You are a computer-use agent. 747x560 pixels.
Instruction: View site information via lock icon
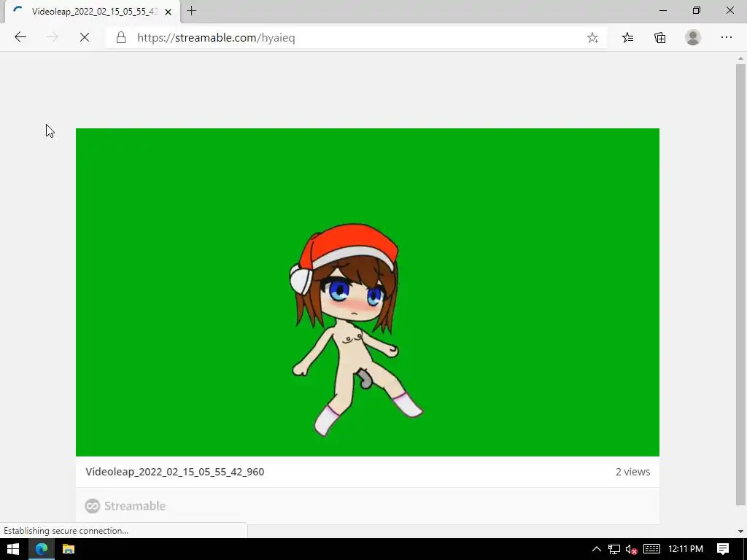point(121,38)
